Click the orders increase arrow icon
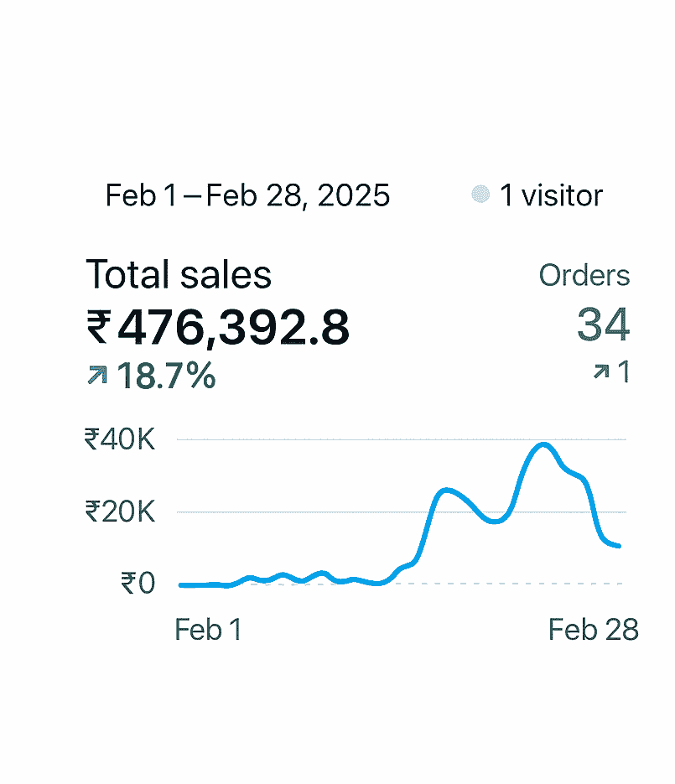 pyautogui.click(x=600, y=372)
